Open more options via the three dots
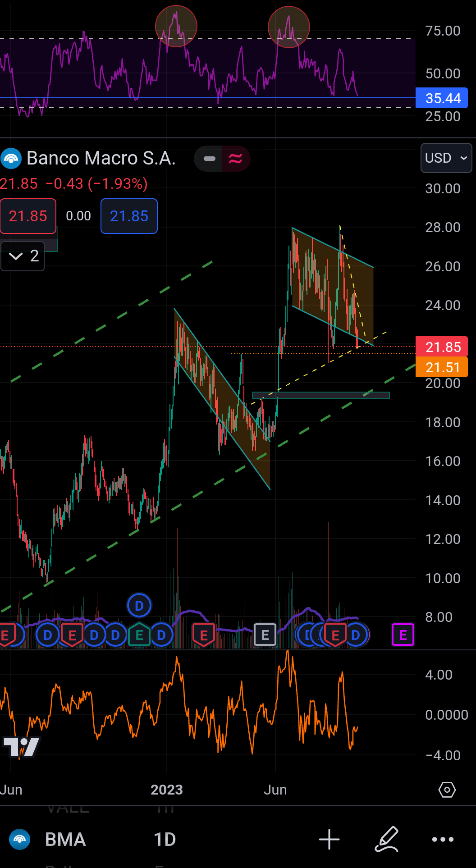The width and height of the screenshot is (476, 868). coord(443,839)
